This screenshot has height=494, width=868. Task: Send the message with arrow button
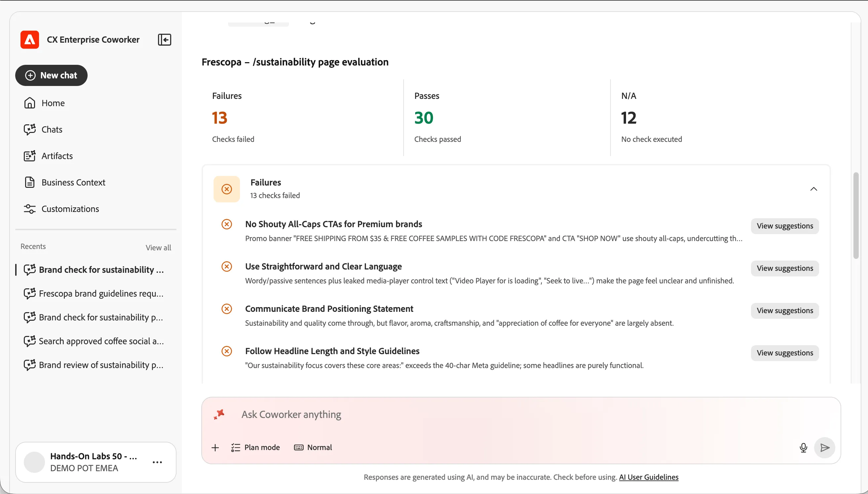tap(825, 448)
